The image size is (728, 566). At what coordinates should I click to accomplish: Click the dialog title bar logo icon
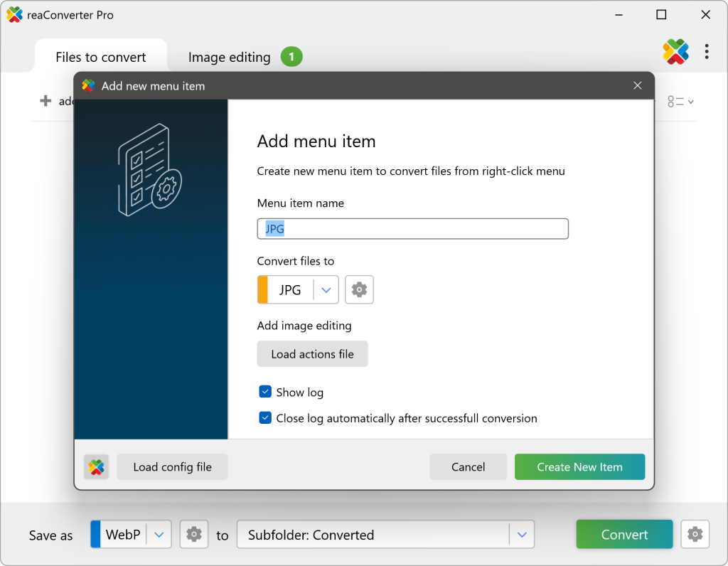(x=88, y=85)
